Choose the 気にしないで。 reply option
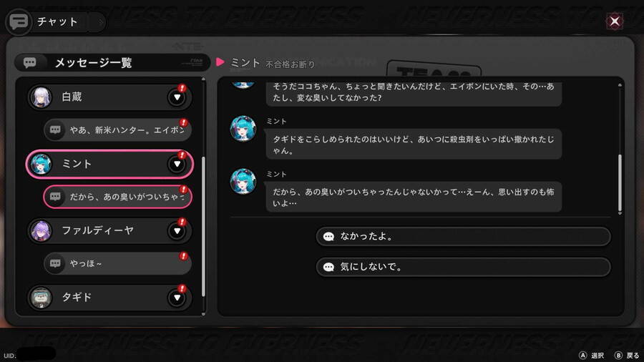This screenshot has width=644, height=362. [463, 267]
